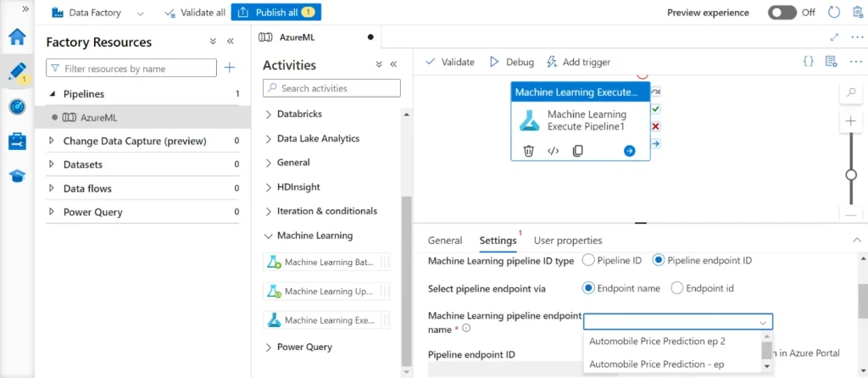Select the Pipeline ID radio button
This screenshot has width=868, height=378.
(x=589, y=261)
